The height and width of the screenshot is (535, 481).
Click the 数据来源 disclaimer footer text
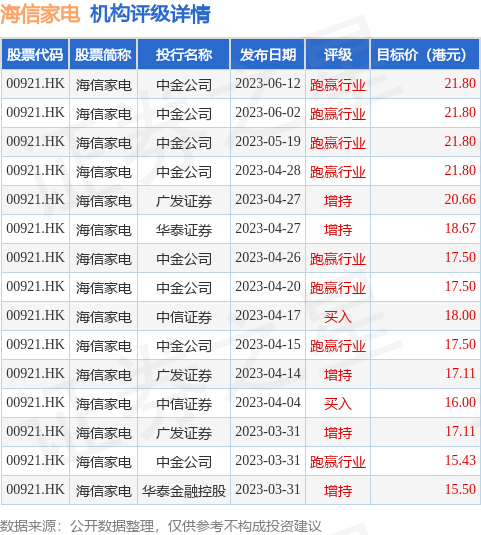pyautogui.click(x=161, y=526)
